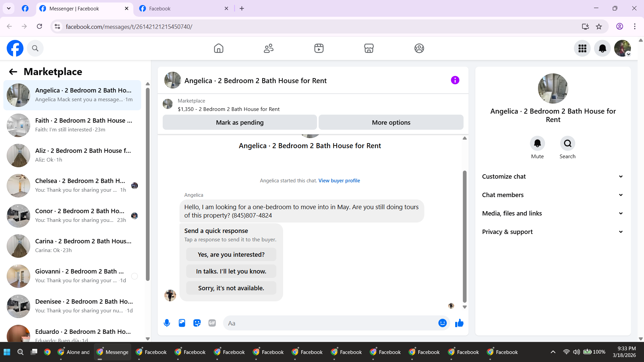
Task: Mute this conversation with bell button
Action: [537, 143]
